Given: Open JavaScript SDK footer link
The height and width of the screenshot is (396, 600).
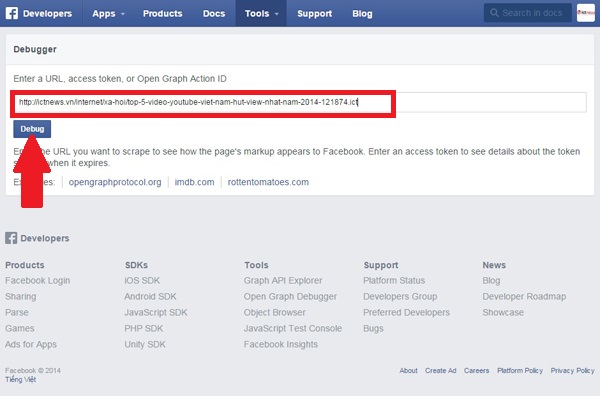Looking at the screenshot, I should pyautogui.click(x=156, y=312).
